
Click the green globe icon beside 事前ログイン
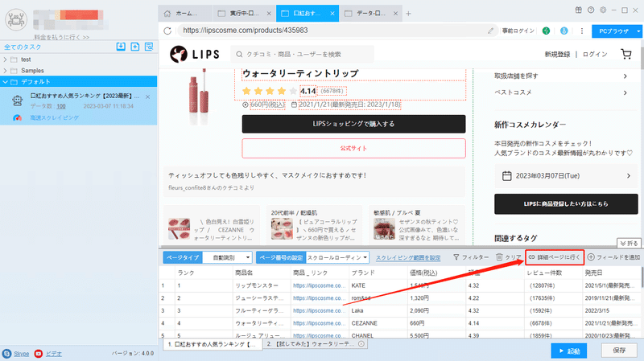(546, 31)
